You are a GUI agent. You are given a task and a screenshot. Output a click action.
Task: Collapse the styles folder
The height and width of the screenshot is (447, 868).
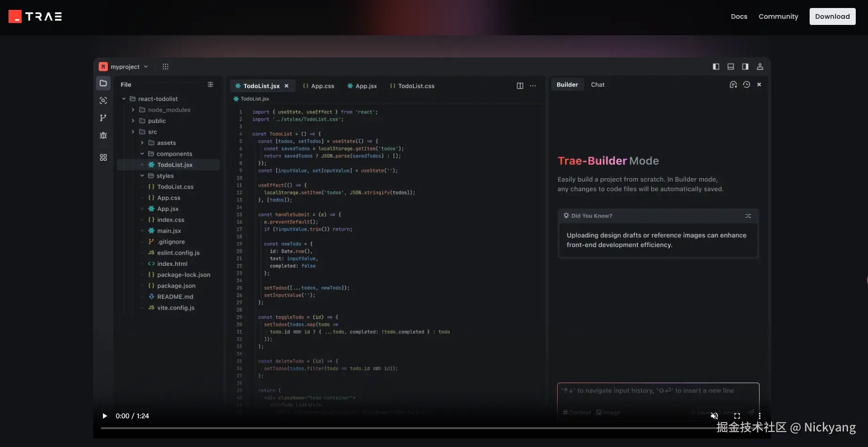tap(142, 176)
